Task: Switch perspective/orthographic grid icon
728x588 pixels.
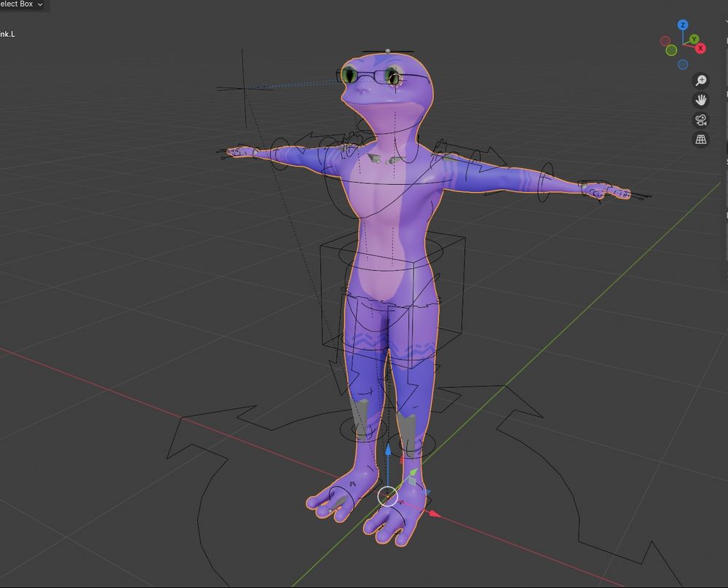Action: click(701, 139)
